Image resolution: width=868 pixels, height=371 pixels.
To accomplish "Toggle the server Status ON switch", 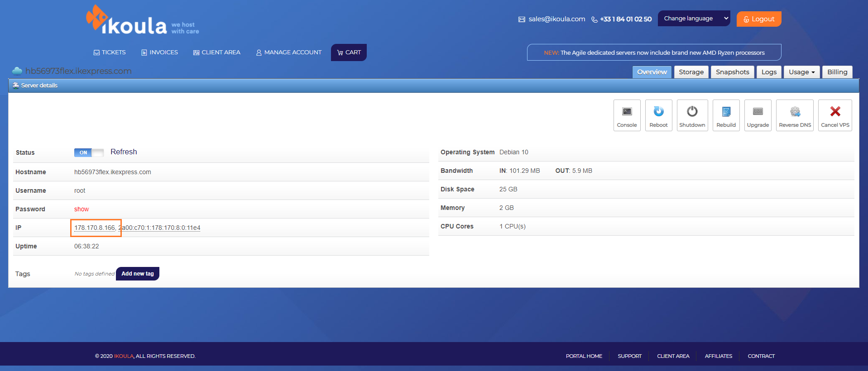I will coord(89,152).
